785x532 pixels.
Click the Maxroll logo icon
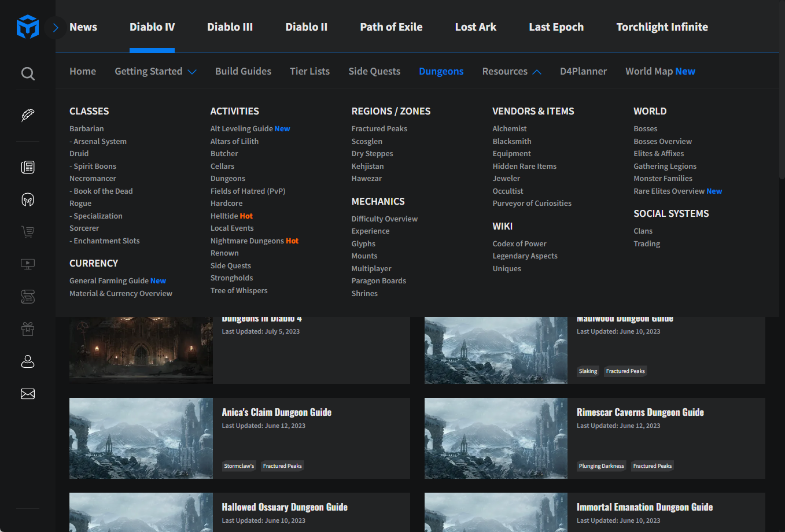28,27
